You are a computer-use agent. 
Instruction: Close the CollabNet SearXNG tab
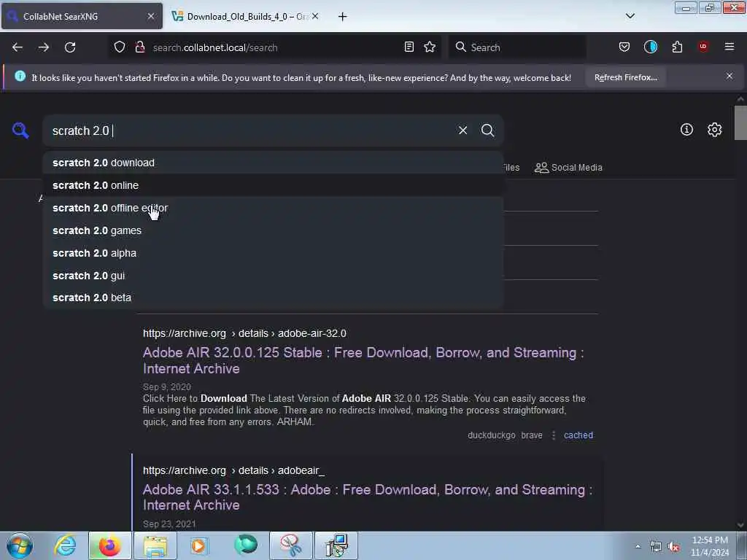pyautogui.click(x=151, y=16)
